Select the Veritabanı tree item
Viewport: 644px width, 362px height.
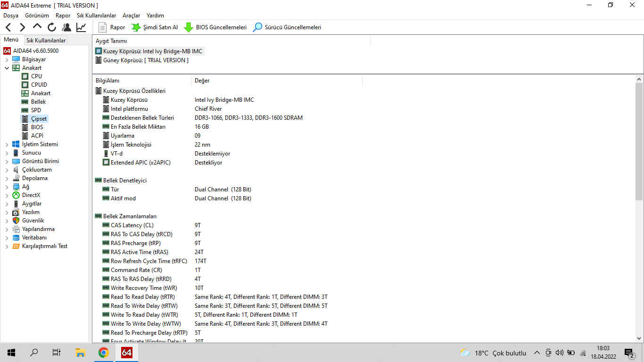(34, 238)
